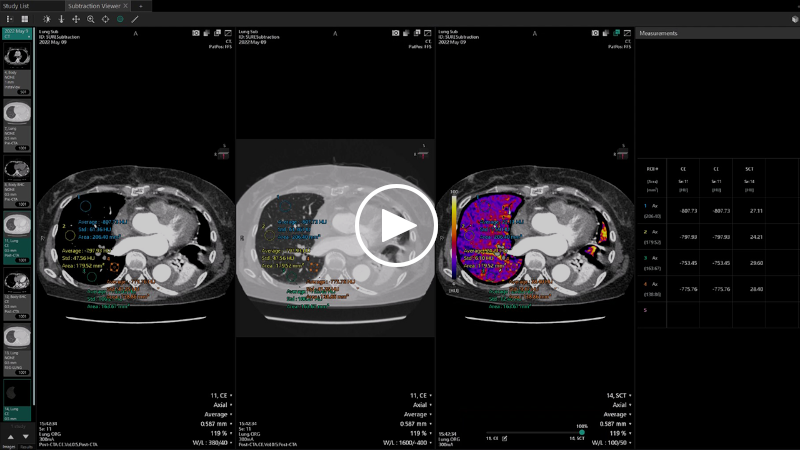Close the Subtraction Viewer tab
Viewport: 800px width, 450px height.
pyautogui.click(x=126, y=6)
